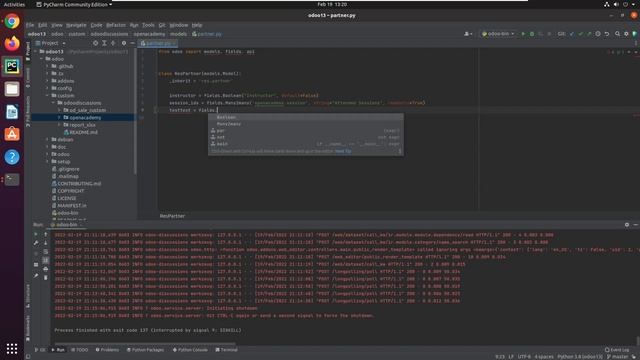Click the Debug bug icon in the toolbar
The height and width of the screenshot is (360, 640).
[x=531, y=34]
